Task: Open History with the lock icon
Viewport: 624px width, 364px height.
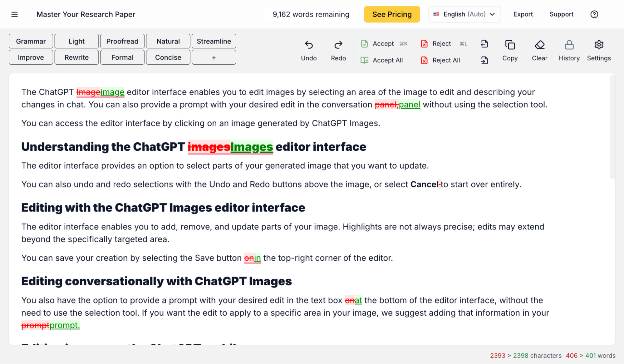Action: click(x=569, y=45)
